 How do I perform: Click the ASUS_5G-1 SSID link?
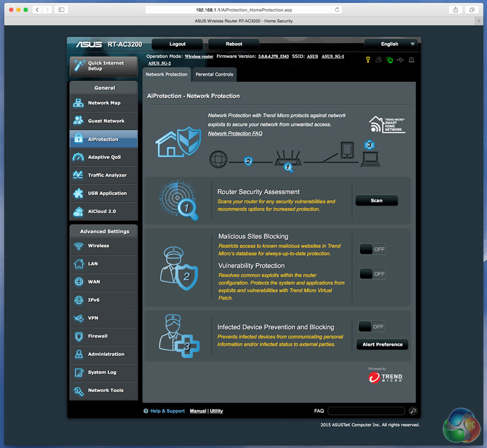coord(332,57)
